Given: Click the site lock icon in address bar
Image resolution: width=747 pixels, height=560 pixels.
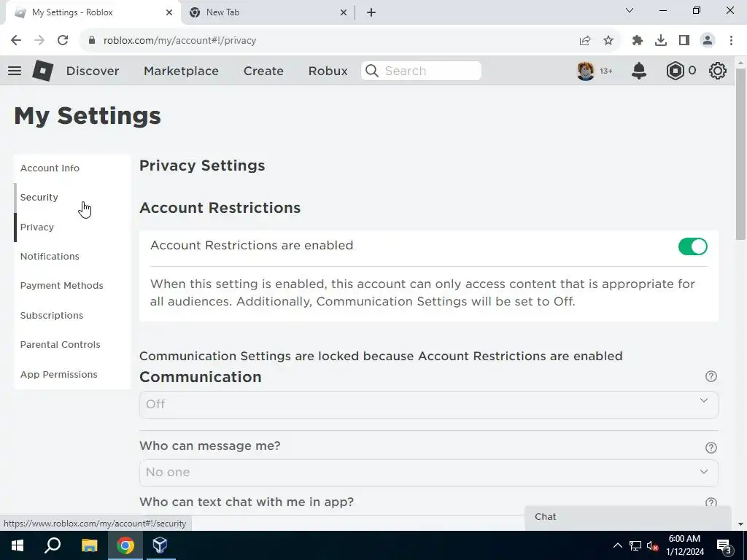Looking at the screenshot, I should (92, 41).
